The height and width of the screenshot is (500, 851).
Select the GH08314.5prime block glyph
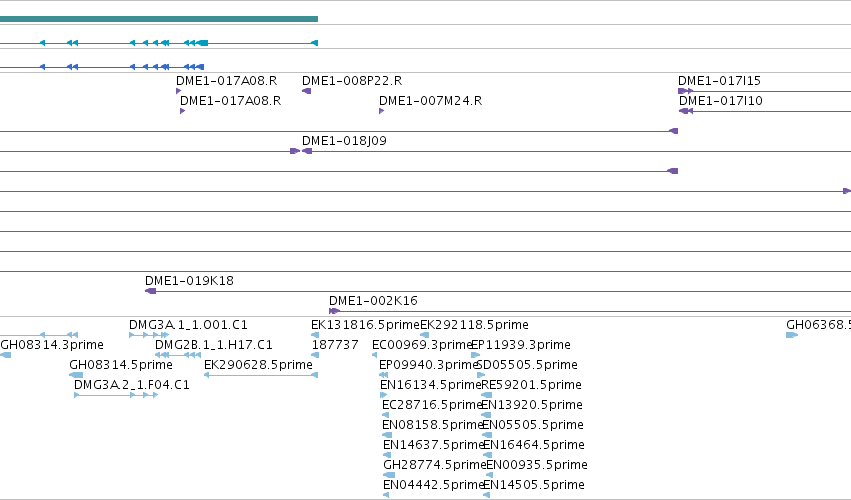(x=76, y=375)
